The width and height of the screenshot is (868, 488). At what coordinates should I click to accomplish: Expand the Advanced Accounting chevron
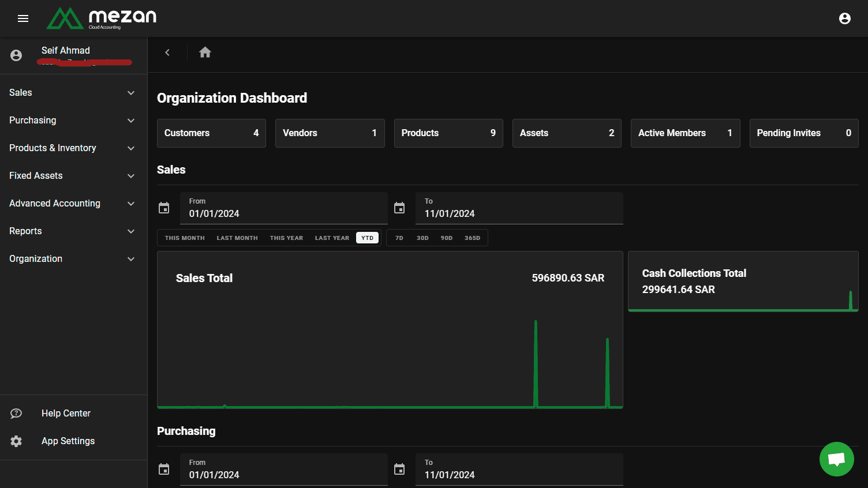click(x=131, y=204)
